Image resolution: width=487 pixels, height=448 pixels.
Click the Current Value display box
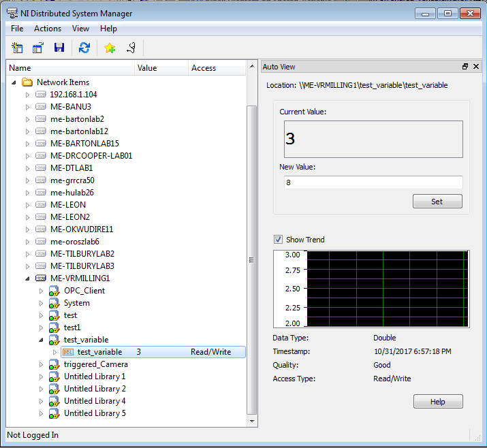[x=373, y=139]
